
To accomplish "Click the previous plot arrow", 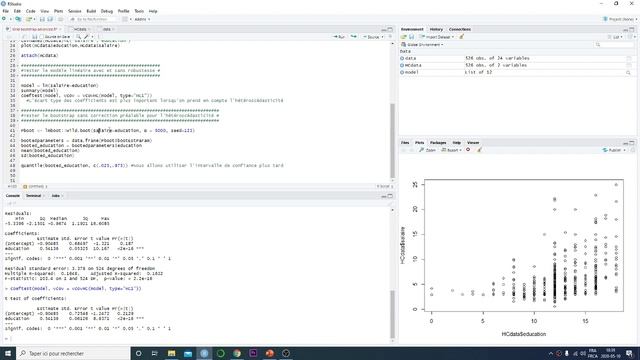I will (404, 150).
